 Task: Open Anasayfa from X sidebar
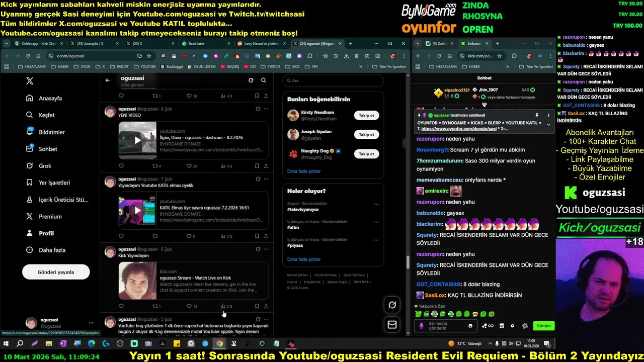pos(44,98)
